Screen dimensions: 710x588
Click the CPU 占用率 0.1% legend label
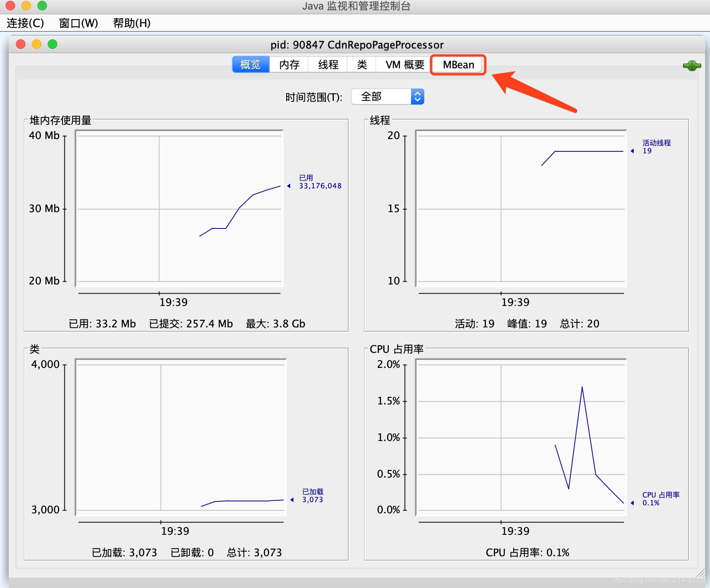click(x=661, y=499)
